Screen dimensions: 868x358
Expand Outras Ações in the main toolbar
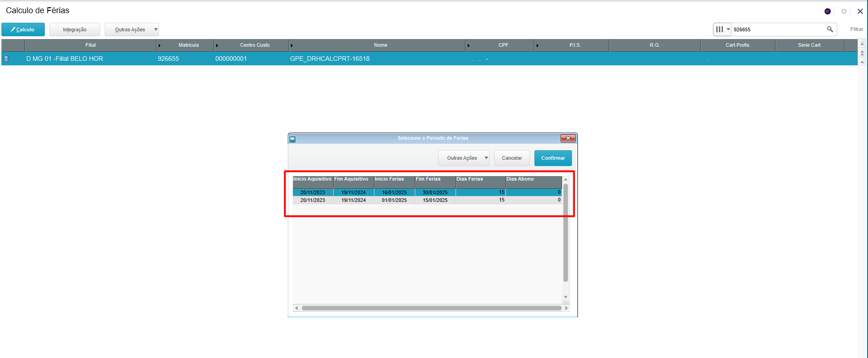tap(132, 29)
